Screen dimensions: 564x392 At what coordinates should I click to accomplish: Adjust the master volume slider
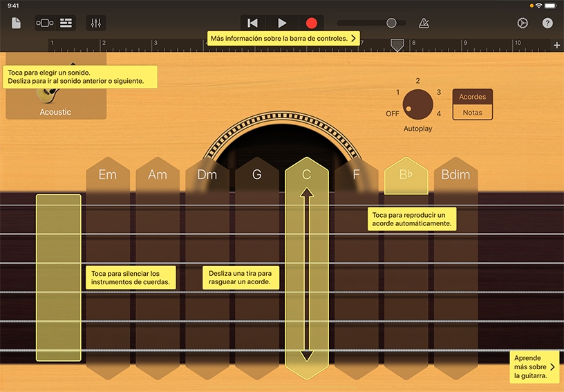372,23
